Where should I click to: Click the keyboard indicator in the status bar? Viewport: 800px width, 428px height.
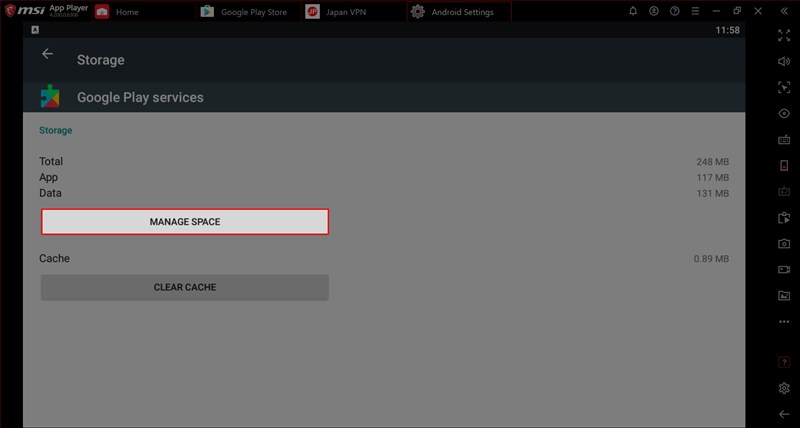pos(35,30)
